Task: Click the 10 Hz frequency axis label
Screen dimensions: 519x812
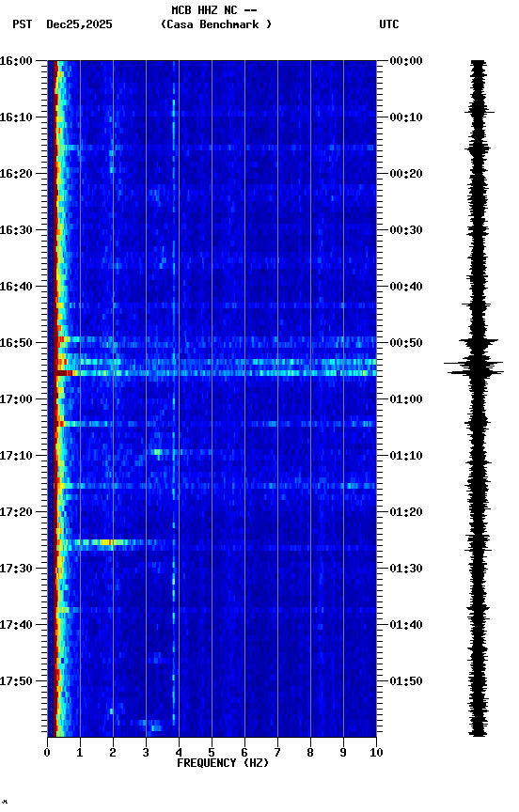Action: (x=376, y=754)
